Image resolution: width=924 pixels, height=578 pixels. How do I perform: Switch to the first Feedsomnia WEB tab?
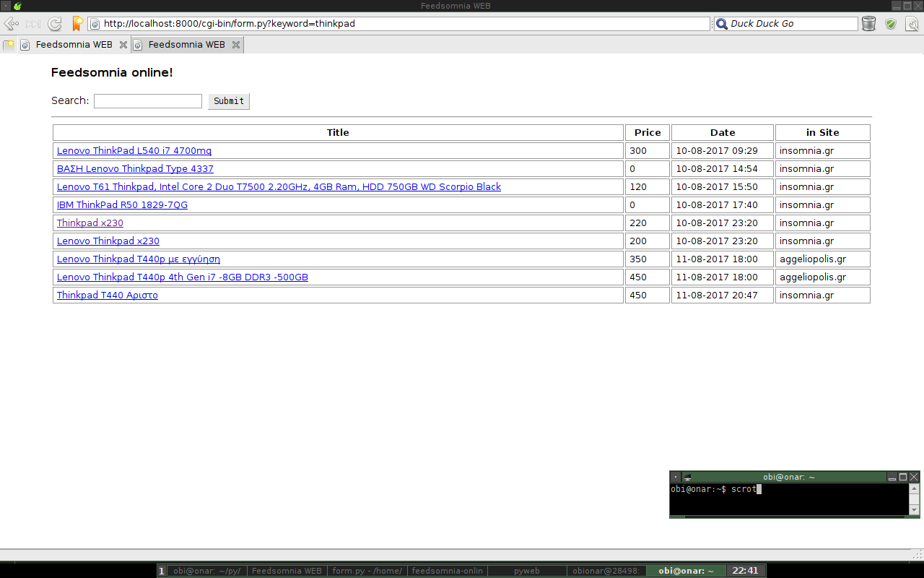[74, 45]
